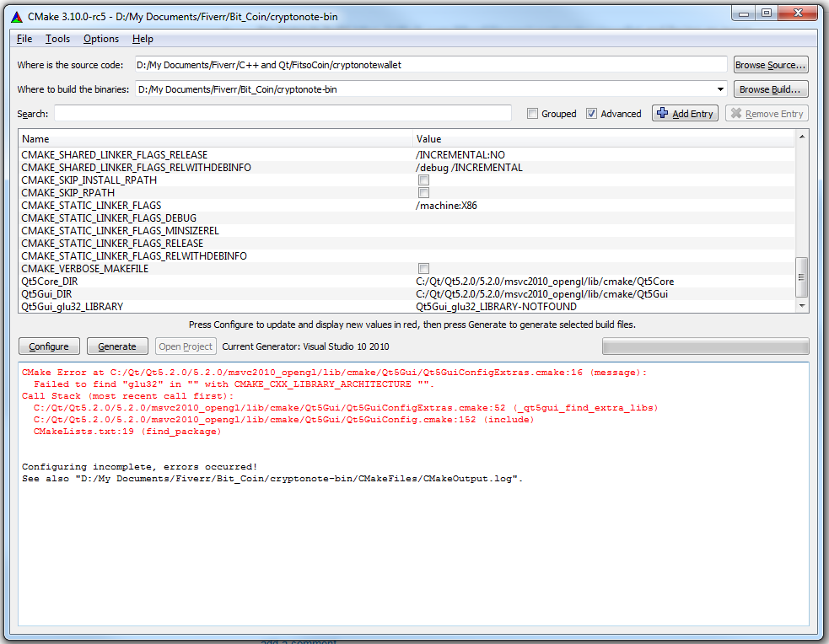Click 'Failed to find "glu32"' output line

click(x=234, y=384)
